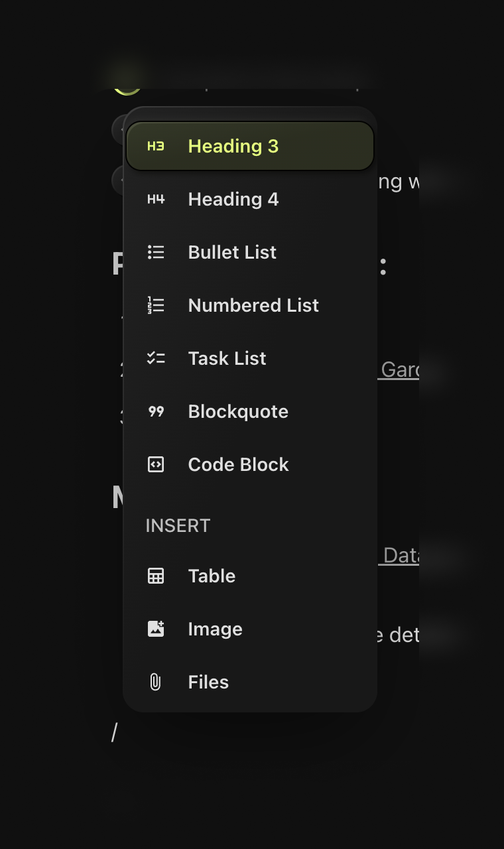
Task: Click the paperclip files icon
Action: [x=156, y=683]
